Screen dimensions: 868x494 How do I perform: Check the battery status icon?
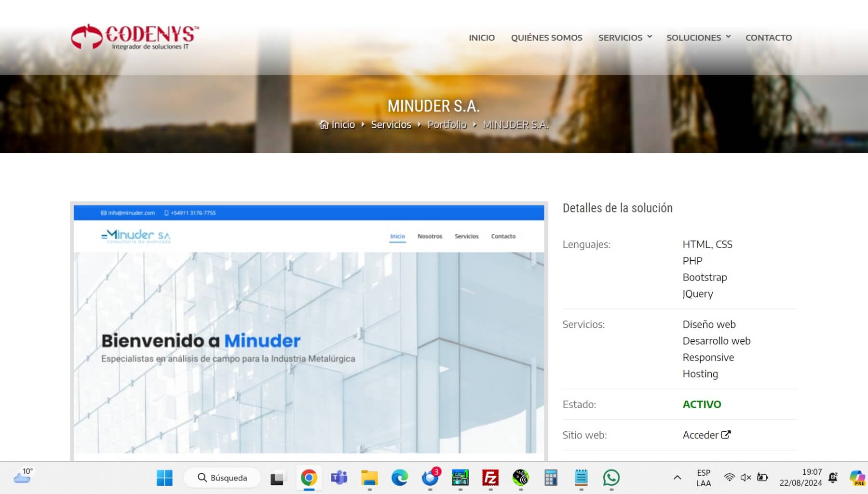(x=762, y=478)
